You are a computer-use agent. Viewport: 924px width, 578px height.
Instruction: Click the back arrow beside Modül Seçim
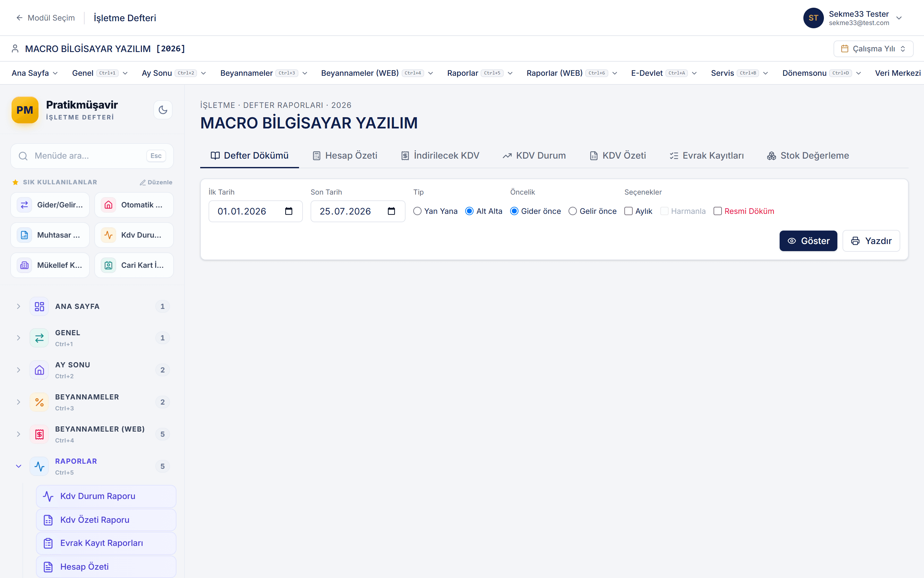coord(20,18)
